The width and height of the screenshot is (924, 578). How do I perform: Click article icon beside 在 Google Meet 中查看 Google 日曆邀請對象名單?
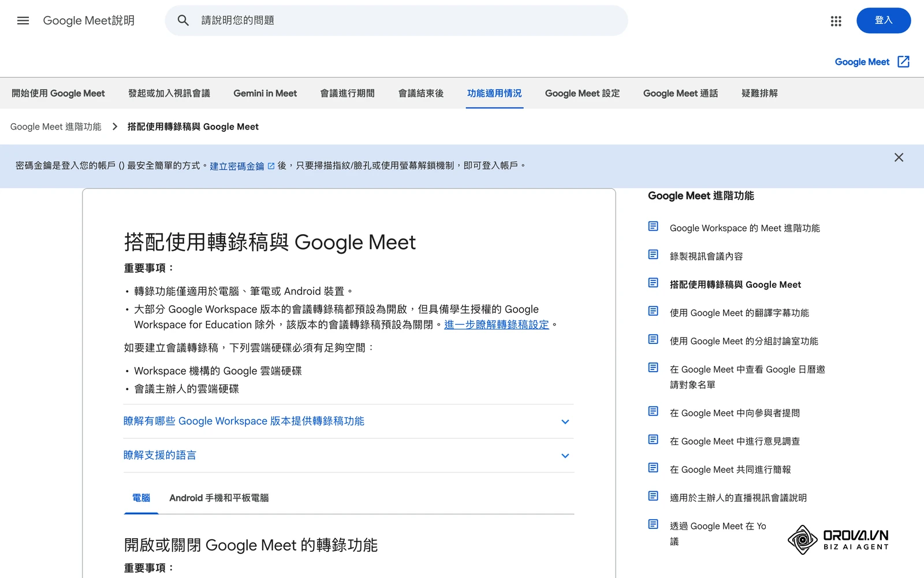[x=653, y=368]
